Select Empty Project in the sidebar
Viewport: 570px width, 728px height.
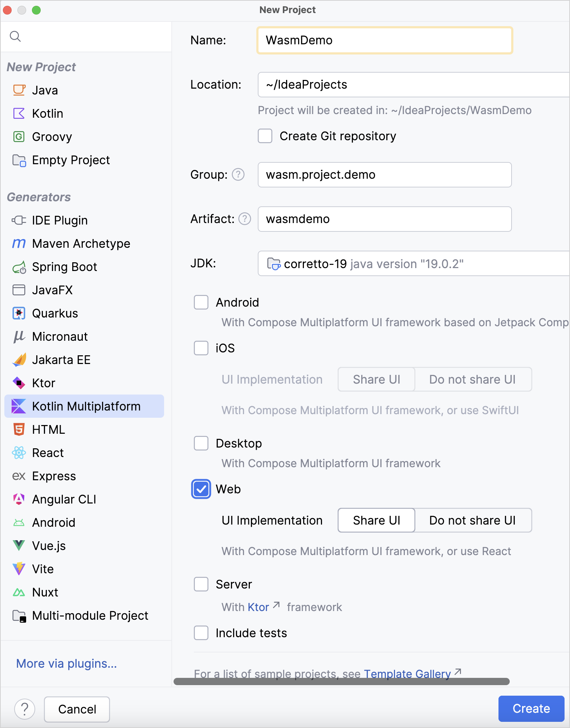[x=71, y=160]
